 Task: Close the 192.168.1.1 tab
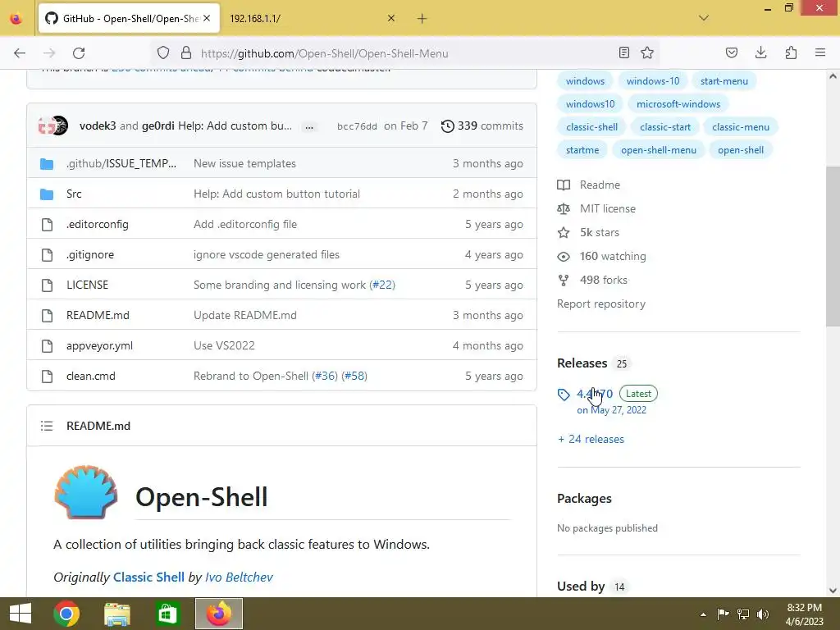[x=391, y=18]
